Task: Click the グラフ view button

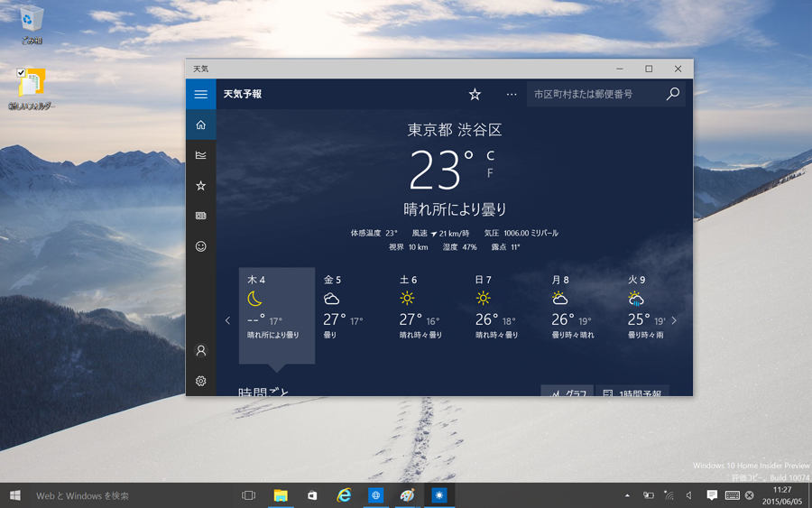Action: [567, 391]
